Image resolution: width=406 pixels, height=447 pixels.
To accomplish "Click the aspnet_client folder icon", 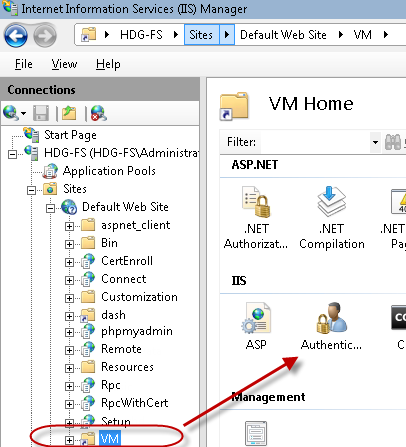I will click(88, 225).
